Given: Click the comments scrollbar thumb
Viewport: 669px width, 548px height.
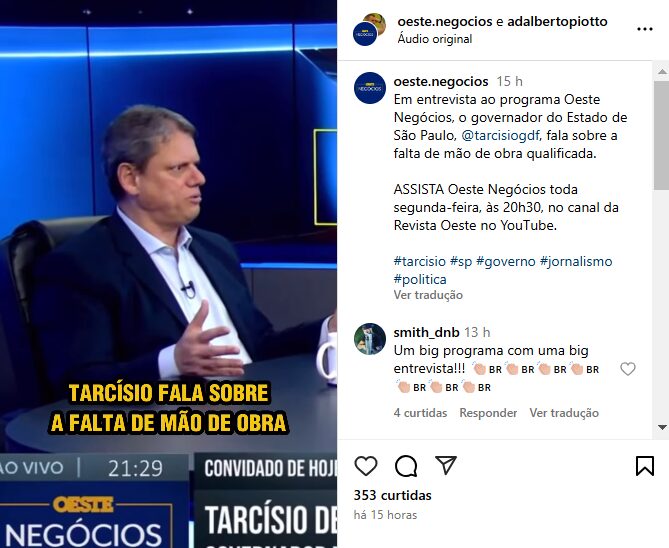Looking at the screenshot, I should coord(662,135).
